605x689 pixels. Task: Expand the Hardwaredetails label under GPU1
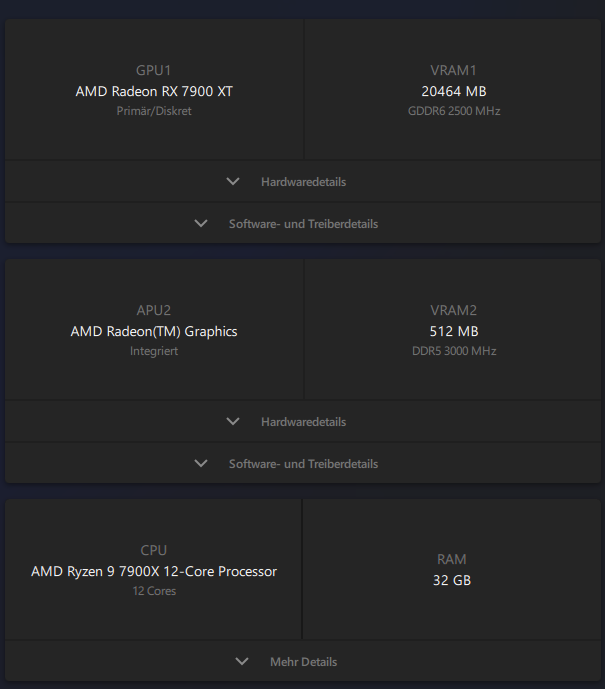[x=303, y=182]
